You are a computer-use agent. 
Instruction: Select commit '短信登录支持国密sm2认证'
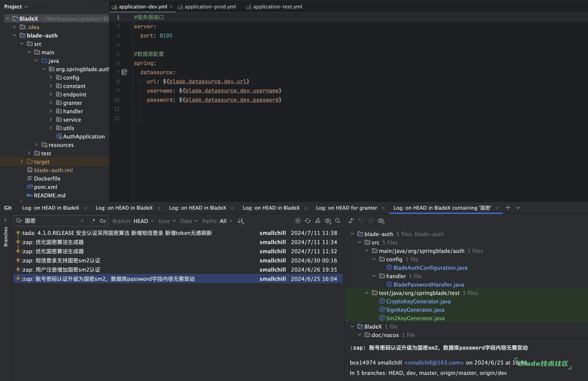(178, 260)
